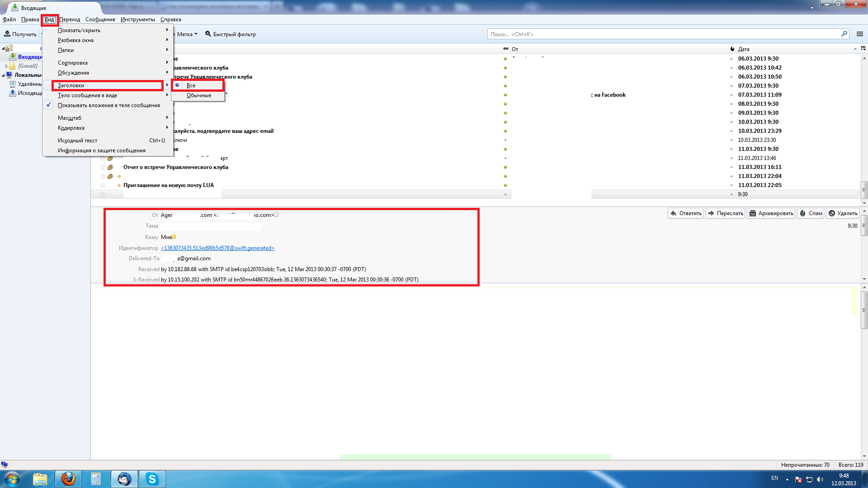This screenshot has width=868, height=488.
Task: Open the Быстрый фильтр quick filter
Action: click(230, 34)
